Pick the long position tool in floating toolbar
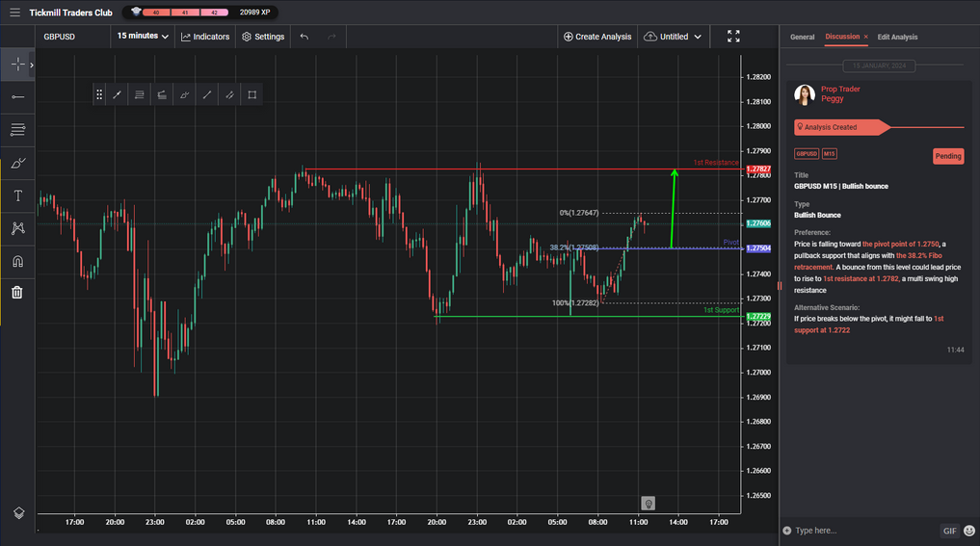 coord(162,95)
